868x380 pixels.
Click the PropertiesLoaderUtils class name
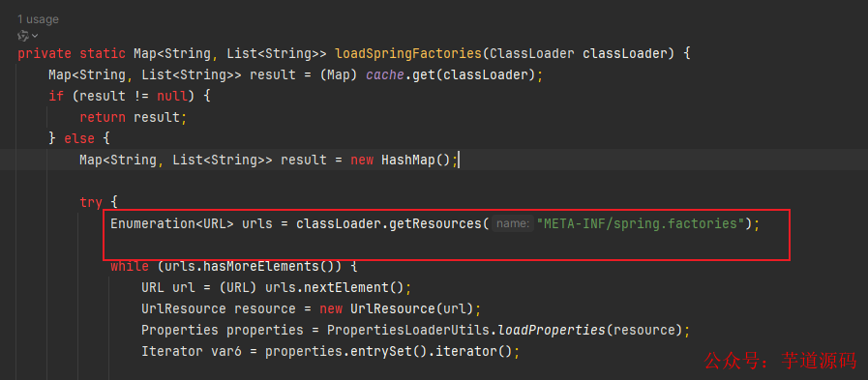coord(408,331)
